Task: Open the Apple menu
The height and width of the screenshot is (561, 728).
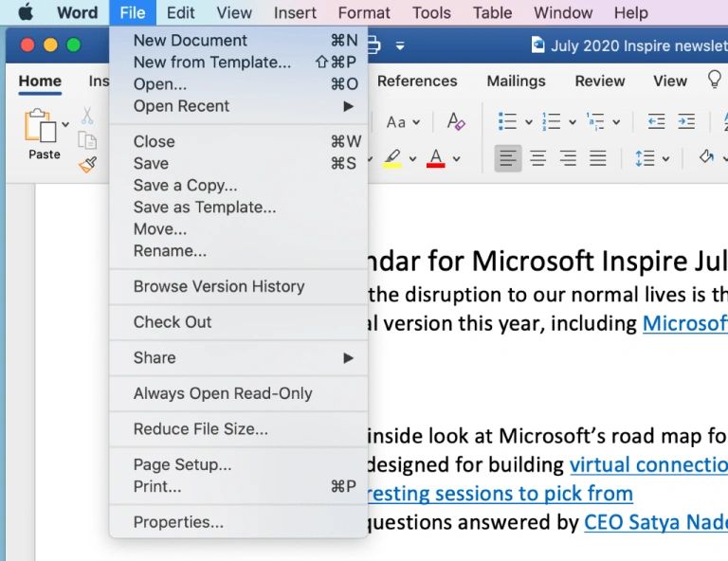Action: pos(26,12)
